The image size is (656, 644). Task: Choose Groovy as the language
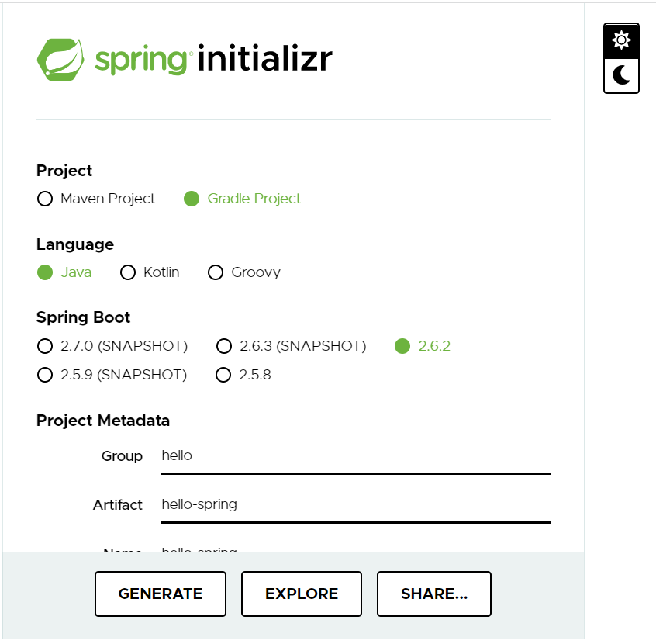click(216, 273)
